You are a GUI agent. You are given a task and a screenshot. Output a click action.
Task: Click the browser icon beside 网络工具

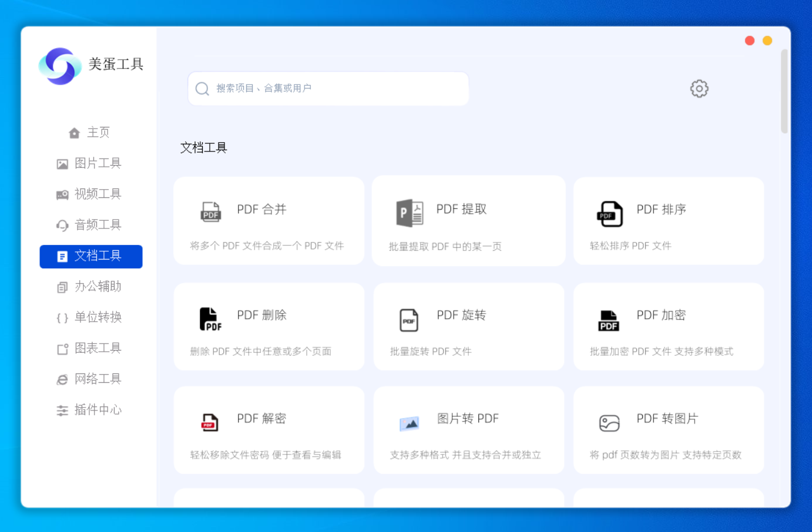click(x=62, y=380)
